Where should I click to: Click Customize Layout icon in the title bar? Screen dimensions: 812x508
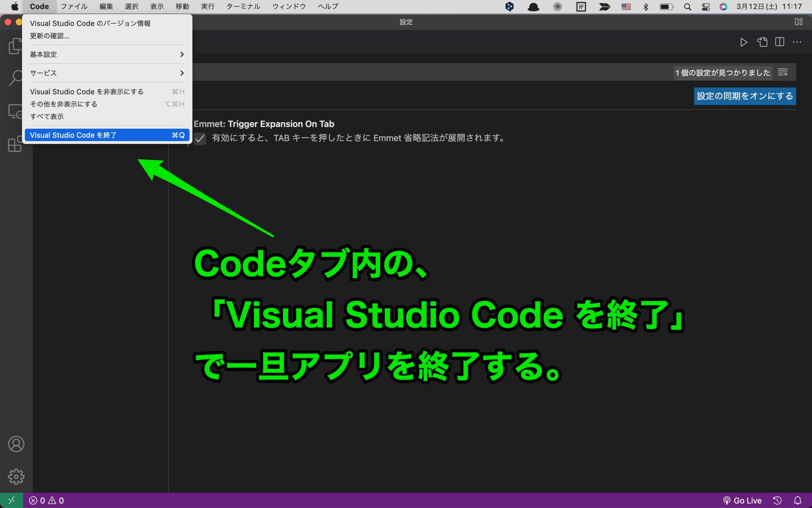tap(799, 22)
